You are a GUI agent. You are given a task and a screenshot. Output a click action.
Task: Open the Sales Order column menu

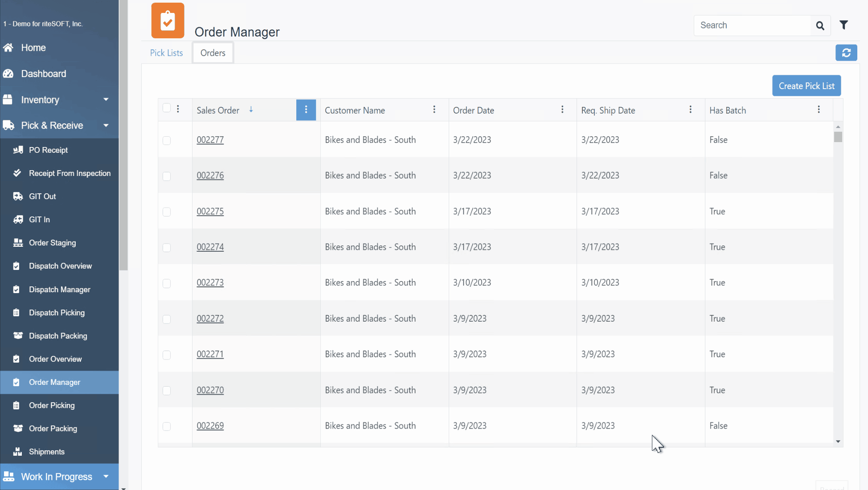coord(306,110)
